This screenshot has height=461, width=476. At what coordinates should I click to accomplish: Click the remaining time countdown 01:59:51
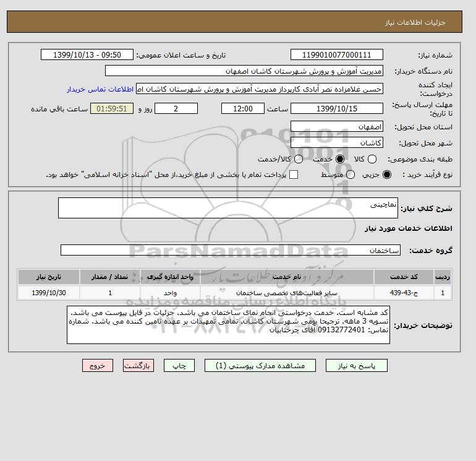(112, 108)
